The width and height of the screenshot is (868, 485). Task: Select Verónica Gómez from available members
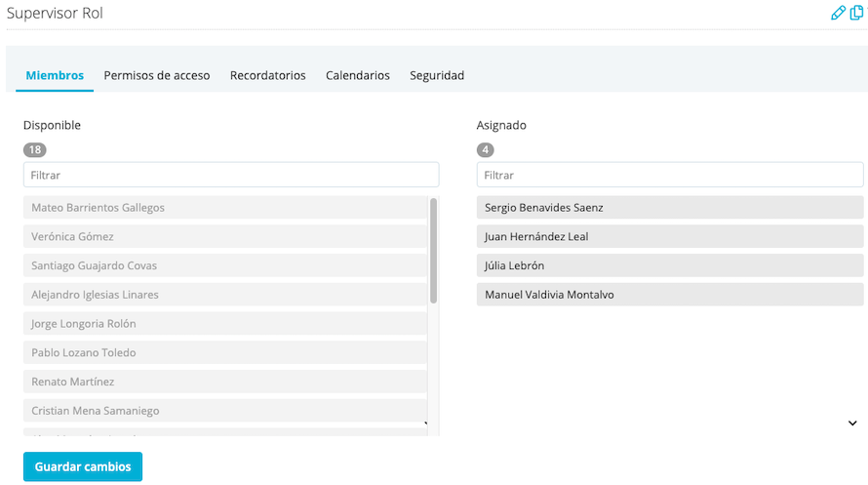pos(224,236)
